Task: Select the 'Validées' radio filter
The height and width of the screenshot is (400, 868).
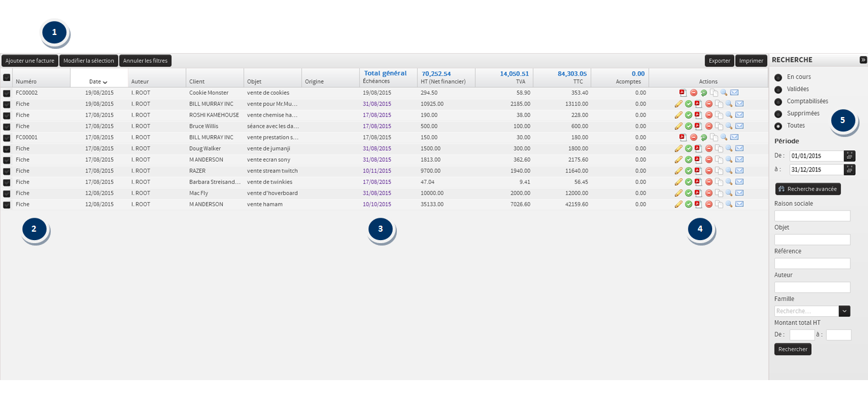Action: coord(778,89)
